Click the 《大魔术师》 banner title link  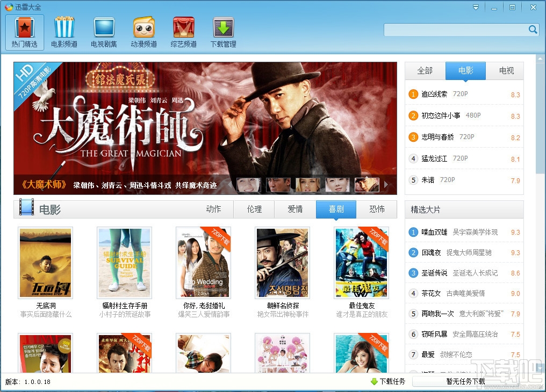[44, 185]
